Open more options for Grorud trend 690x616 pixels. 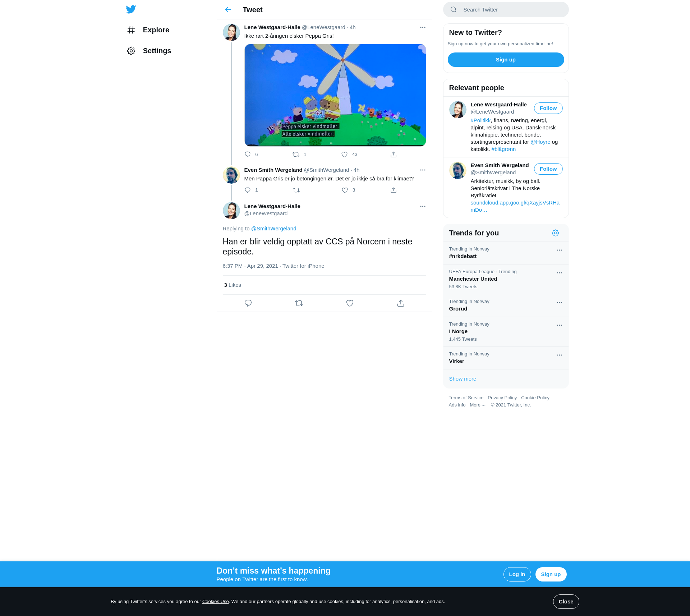tap(559, 303)
